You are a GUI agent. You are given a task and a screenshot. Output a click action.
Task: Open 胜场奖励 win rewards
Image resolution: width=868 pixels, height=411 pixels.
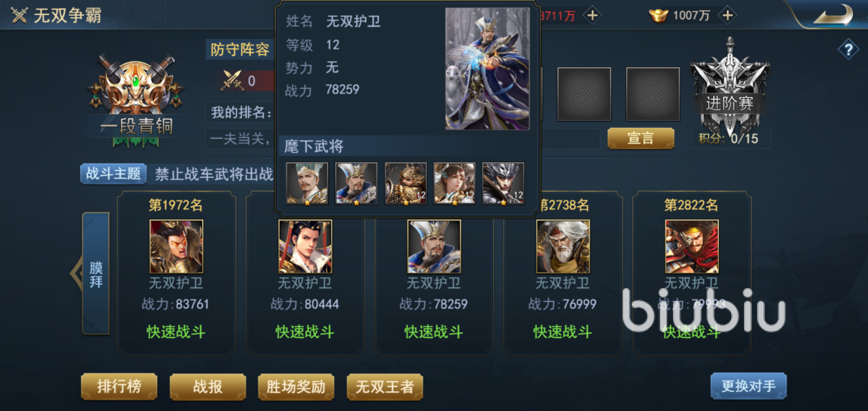click(x=296, y=386)
